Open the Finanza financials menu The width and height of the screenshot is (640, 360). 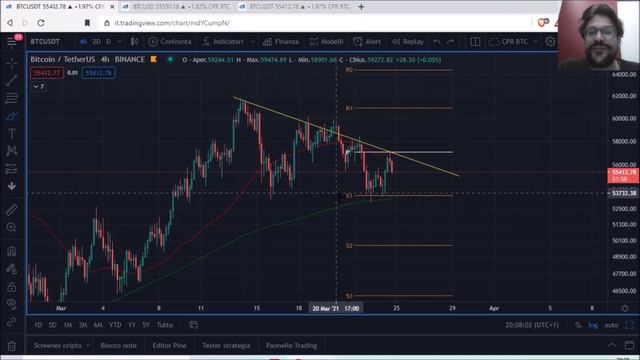point(281,42)
